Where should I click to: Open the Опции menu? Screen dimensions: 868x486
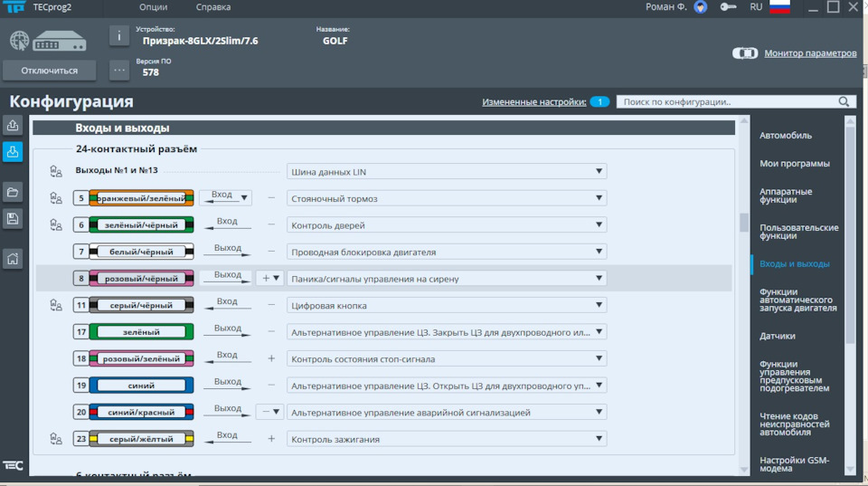[x=154, y=7]
